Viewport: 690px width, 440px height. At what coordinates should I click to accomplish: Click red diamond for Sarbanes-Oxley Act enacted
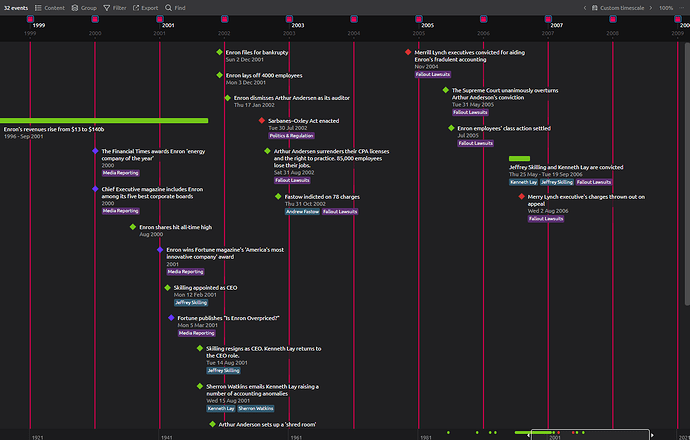pos(262,121)
